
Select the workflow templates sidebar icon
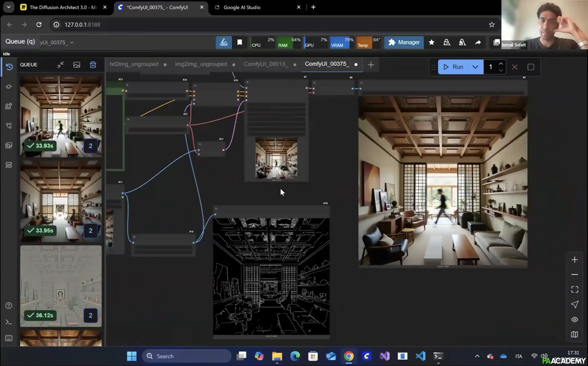point(8,165)
